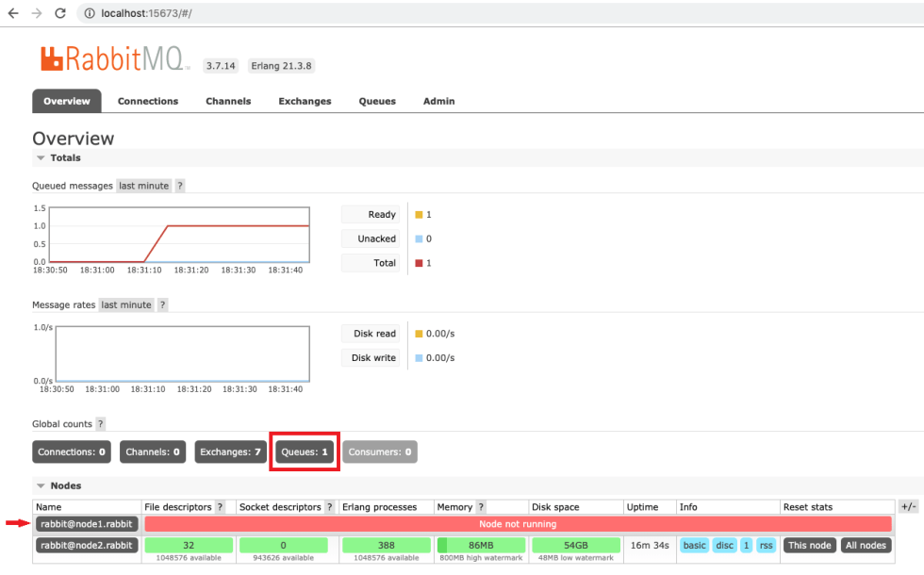Screen dimensions: 924x575
Task: Switch to the Overview tab
Action: 67,101
